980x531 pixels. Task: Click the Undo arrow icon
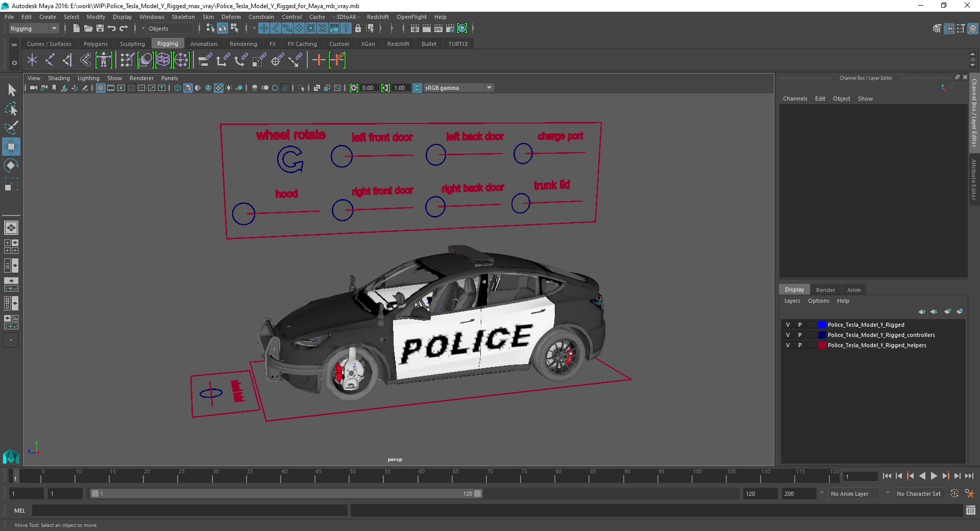tap(112, 29)
